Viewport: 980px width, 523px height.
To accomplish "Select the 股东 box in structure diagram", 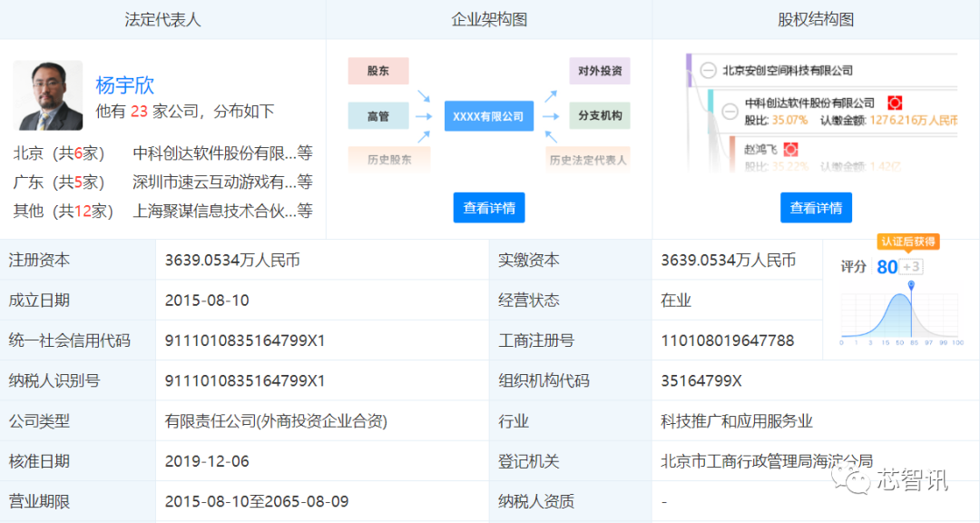I will pyautogui.click(x=378, y=71).
